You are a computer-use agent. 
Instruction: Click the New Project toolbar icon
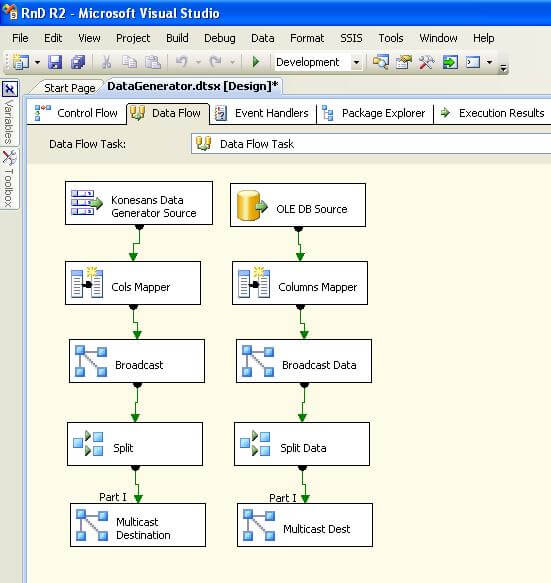21,62
